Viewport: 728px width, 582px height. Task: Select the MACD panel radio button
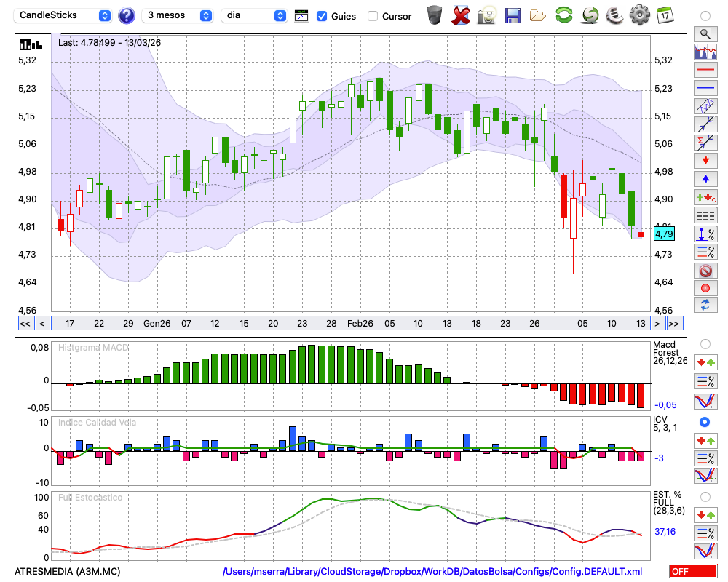[x=705, y=344]
